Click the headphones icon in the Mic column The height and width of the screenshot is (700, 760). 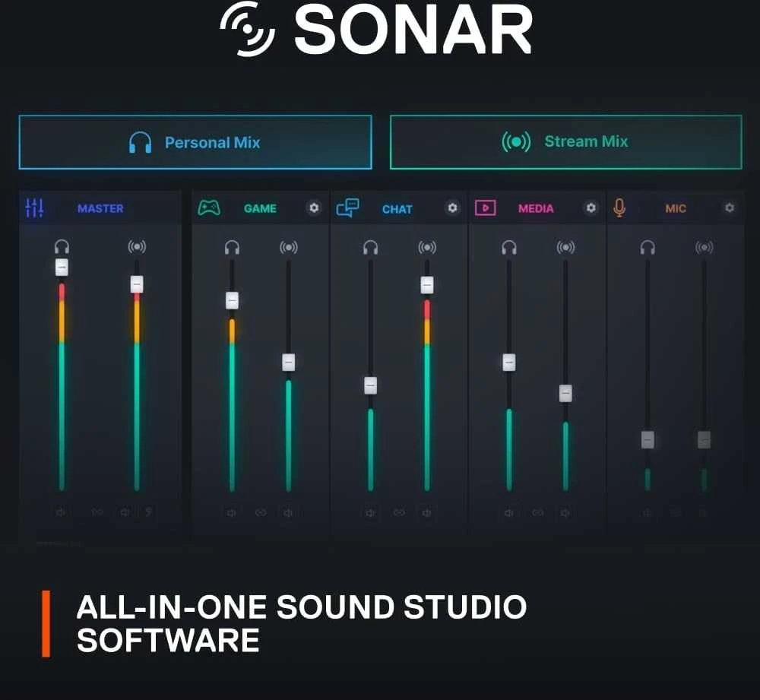(648, 247)
